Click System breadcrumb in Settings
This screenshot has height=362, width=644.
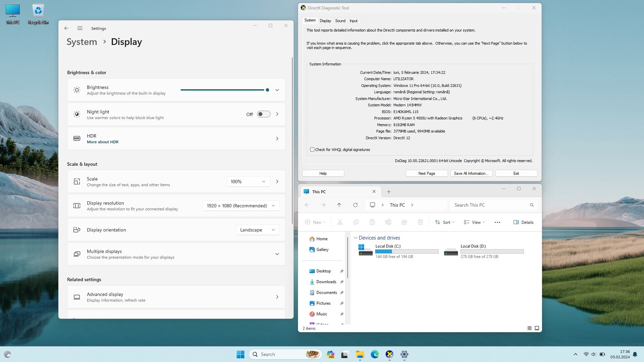pos(82,42)
